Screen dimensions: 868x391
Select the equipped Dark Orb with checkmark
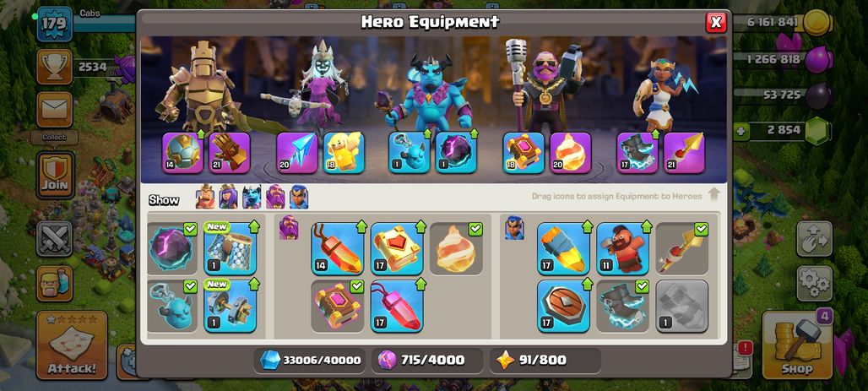click(x=171, y=248)
